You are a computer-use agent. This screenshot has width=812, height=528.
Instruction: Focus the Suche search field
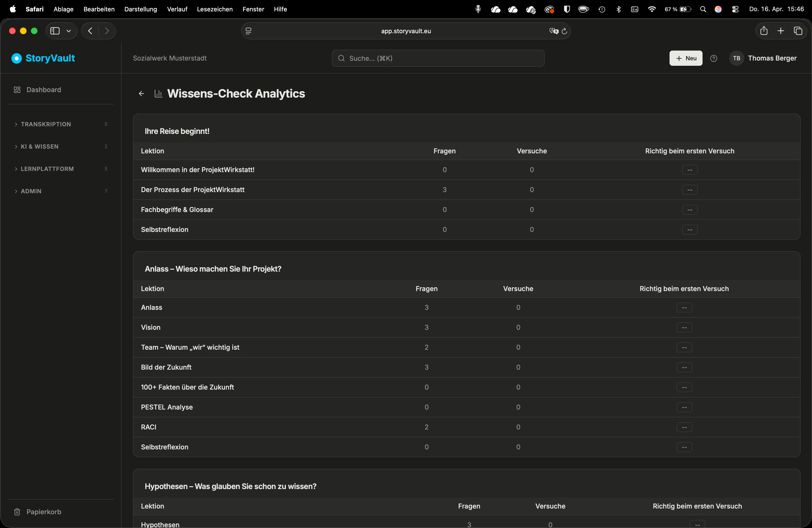438,58
